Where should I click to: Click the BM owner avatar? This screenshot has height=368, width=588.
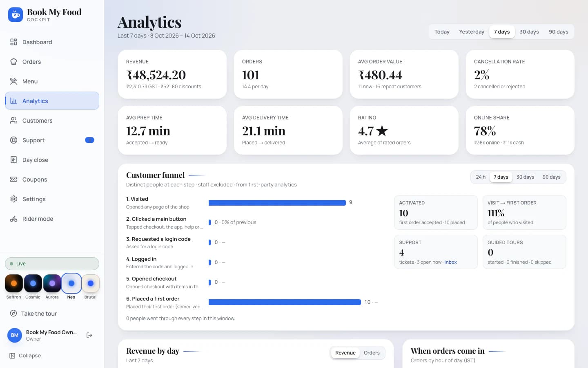(x=15, y=335)
